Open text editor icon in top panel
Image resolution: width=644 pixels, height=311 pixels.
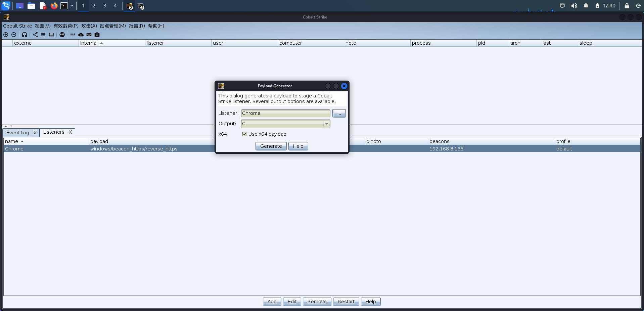(x=43, y=6)
